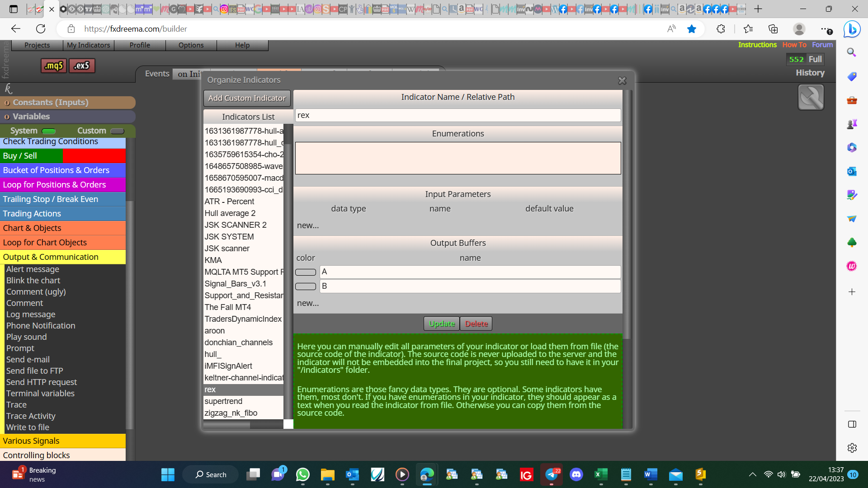Click the Edge sidebar add plus icon
The image size is (868, 488).
tap(852, 292)
